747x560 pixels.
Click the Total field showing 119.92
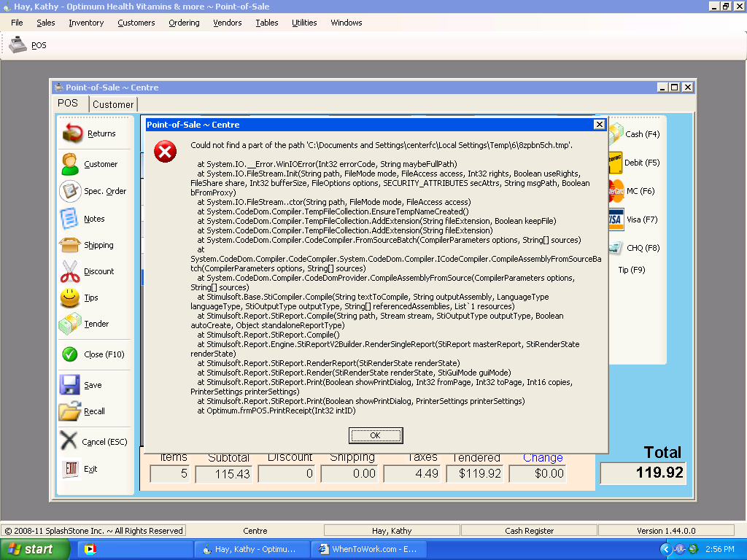(643, 472)
